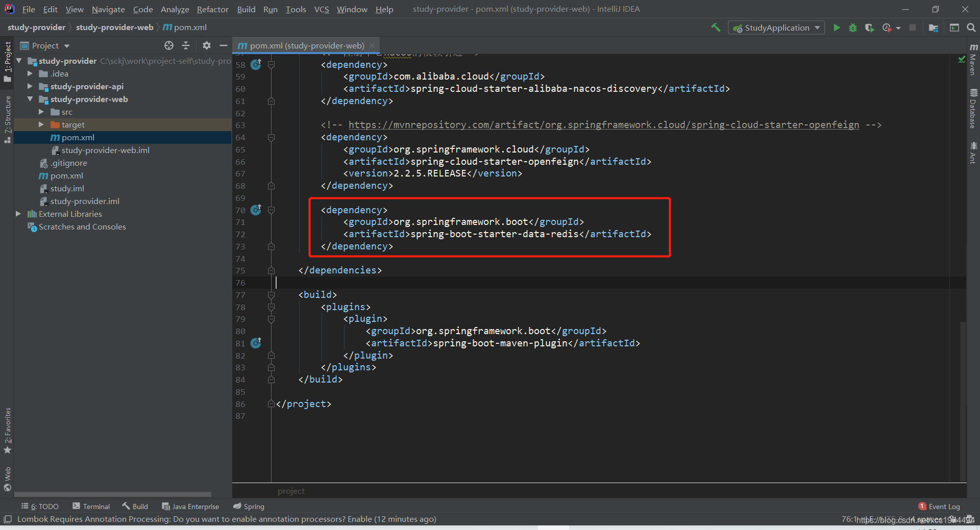This screenshot has width=980, height=530.
Task: Click the gutter icon at line 70
Action: (x=256, y=210)
